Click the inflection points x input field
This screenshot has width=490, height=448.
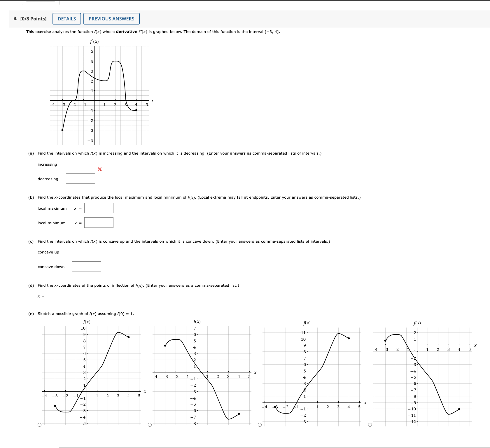[x=60, y=296]
